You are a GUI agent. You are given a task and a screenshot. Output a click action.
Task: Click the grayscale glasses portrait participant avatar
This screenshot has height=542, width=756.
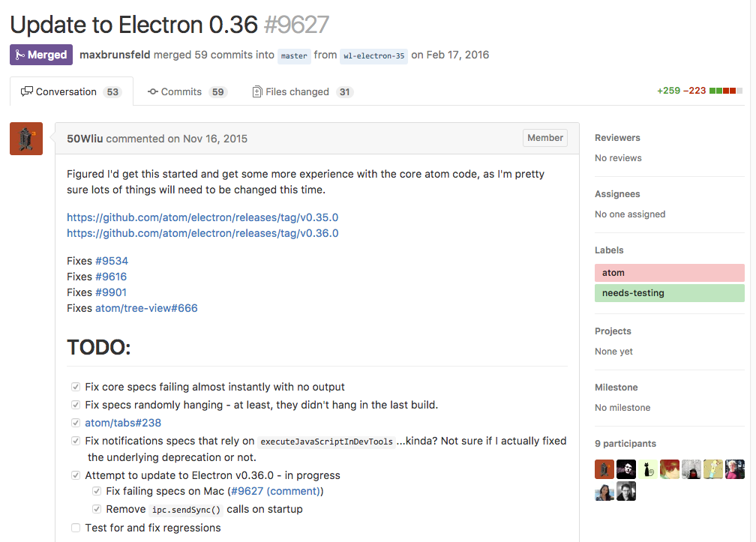pyautogui.click(x=626, y=491)
